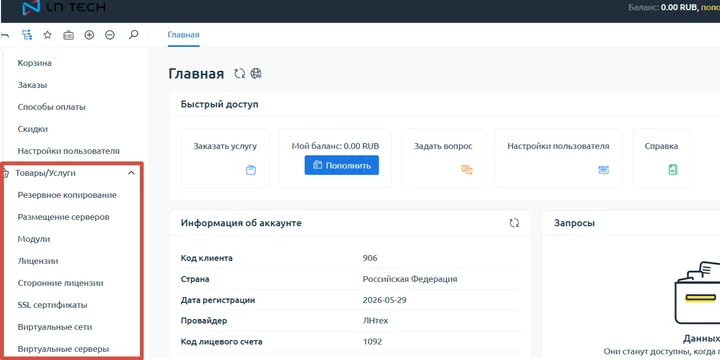Open Настройки пользователя in the sidebar

pyautogui.click(x=68, y=151)
